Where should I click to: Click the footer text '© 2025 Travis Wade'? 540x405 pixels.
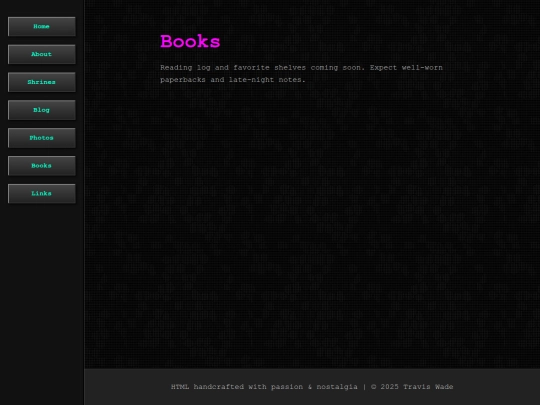pyautogui.click(x=412, y=387)
